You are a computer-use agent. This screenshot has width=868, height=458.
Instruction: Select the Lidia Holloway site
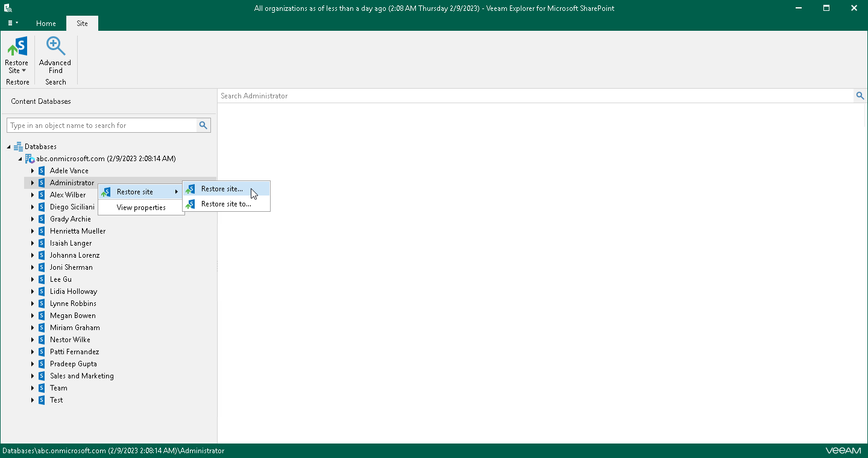(x=73, y=291)
